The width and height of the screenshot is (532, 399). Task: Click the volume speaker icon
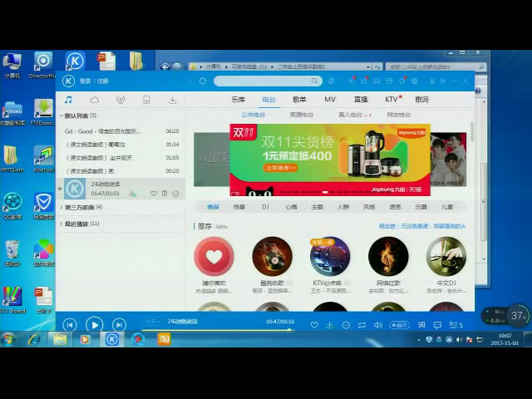(x=377, y=325)
